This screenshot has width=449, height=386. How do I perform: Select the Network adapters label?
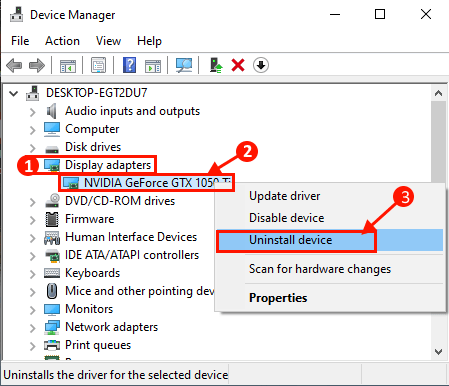coord(111,327)
